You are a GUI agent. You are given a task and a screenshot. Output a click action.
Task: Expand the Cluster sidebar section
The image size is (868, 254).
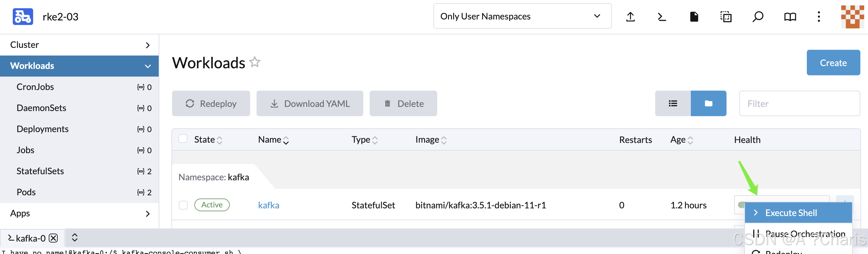pos(80,45)
